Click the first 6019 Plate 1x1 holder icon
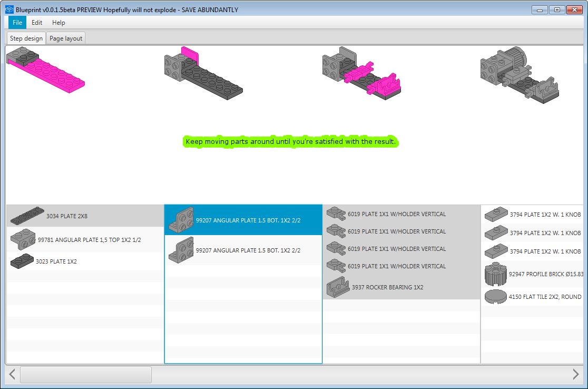Viewport: 588px width, 389px height. tap(336, 214)
